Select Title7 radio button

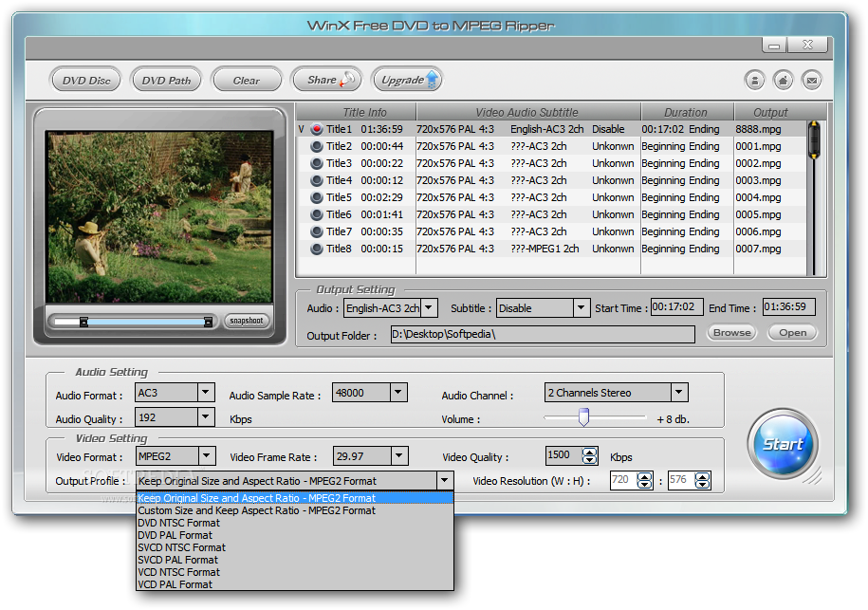[317, 231]
